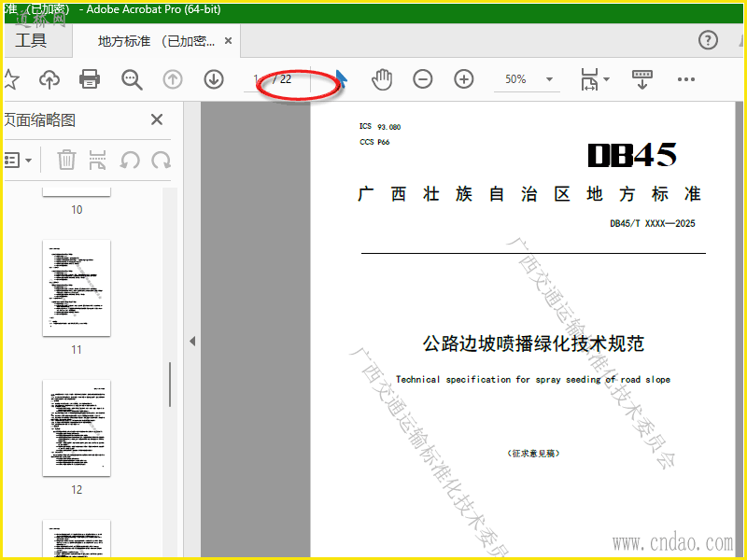Open the more tools ellipsis menu
The height and width of the screenshot is (560, 747).
pos(686,79)
